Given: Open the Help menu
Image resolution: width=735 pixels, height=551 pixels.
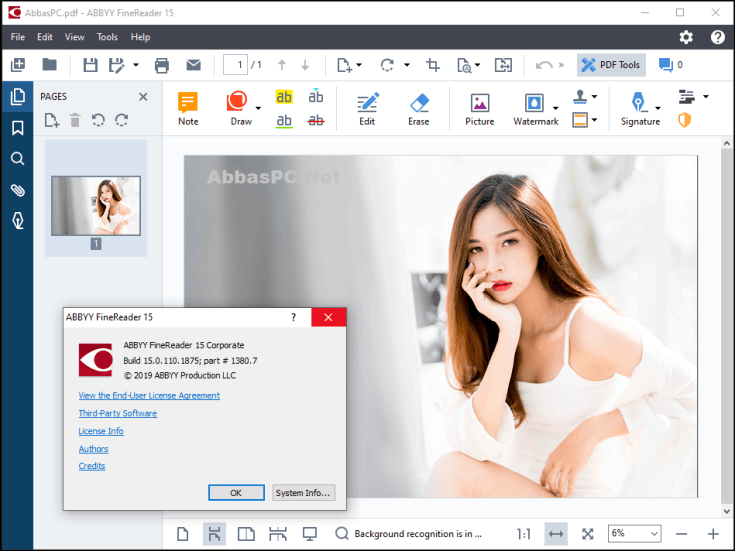Looking at the screenshot, I should 140,37.
